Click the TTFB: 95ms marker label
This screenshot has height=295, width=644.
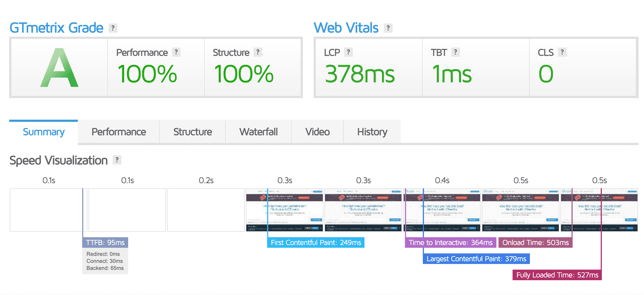(x=105, y=242)
